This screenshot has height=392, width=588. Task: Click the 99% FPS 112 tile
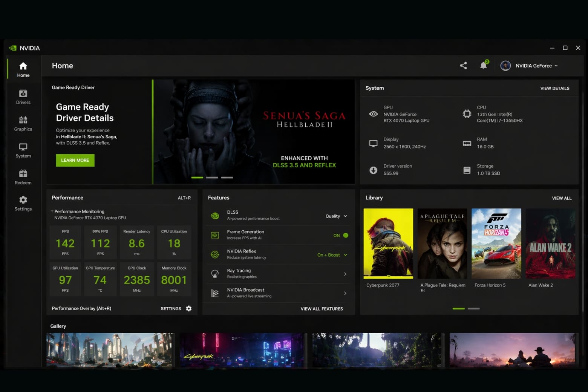(x=100, y=242)
